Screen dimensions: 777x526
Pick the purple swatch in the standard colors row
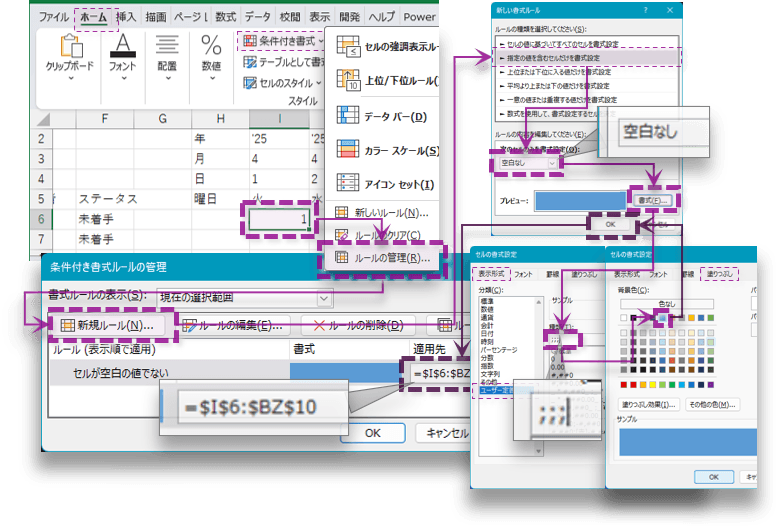click(x=711, y=385)
